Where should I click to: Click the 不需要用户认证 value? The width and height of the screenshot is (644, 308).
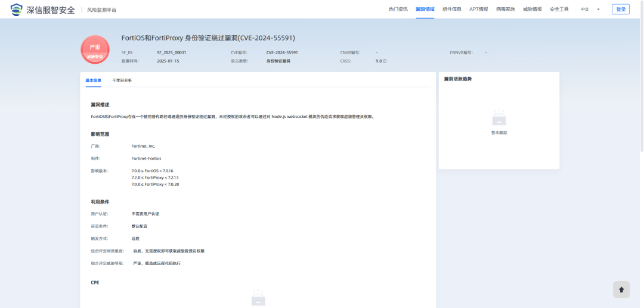point(145,214)
